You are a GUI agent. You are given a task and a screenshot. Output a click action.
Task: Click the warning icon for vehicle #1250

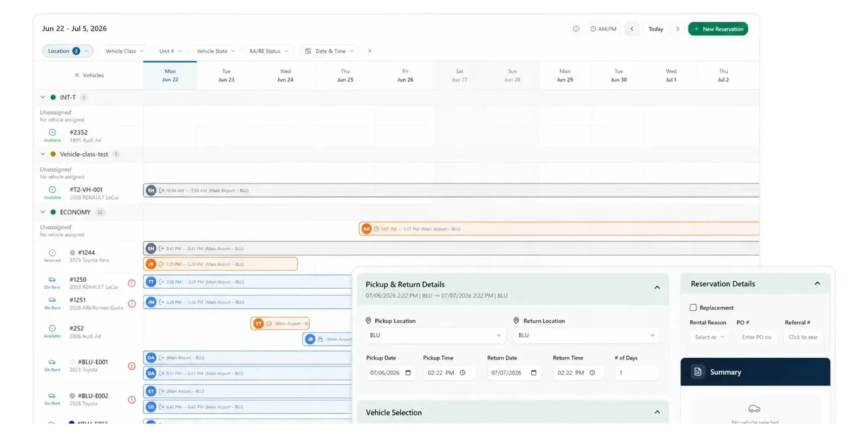tap(132, 283)
